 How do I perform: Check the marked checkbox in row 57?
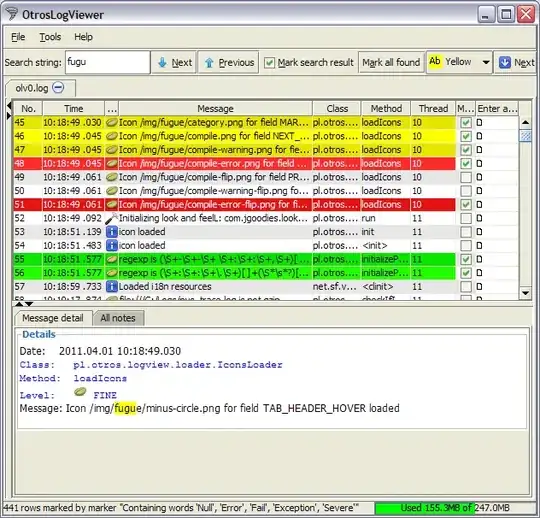point(466,287)
